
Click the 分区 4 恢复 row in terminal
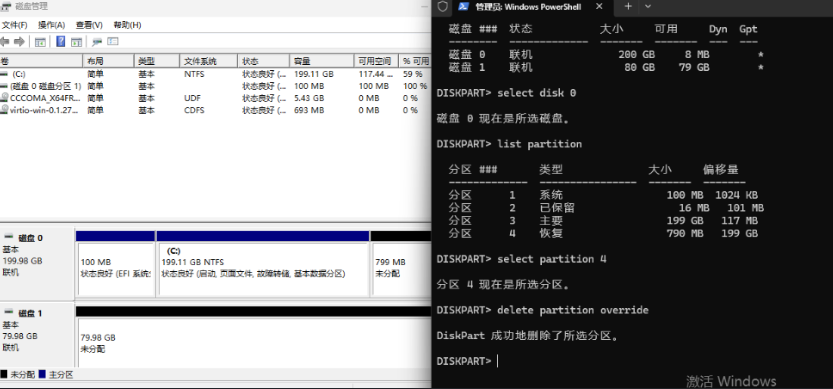pyautogui.click(x=603, y=233)
